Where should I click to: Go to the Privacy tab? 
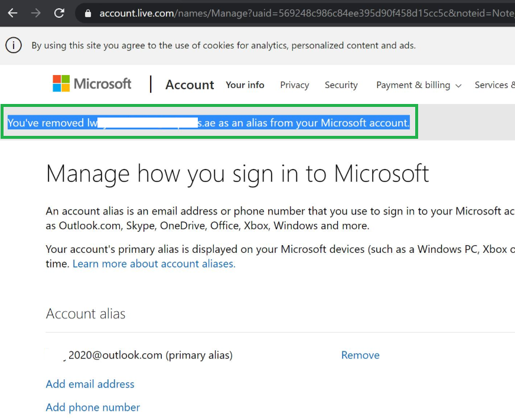click(x=295, y=85)
